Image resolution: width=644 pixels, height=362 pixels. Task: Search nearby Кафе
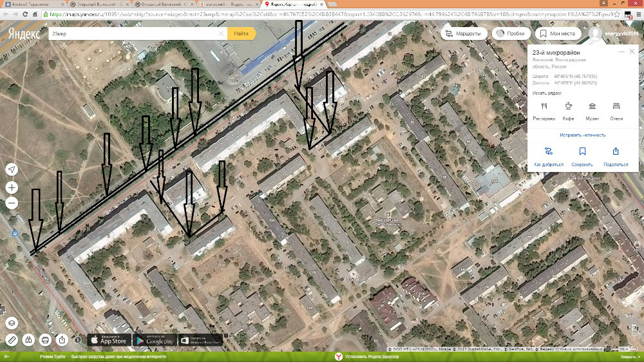coord(568,111)
